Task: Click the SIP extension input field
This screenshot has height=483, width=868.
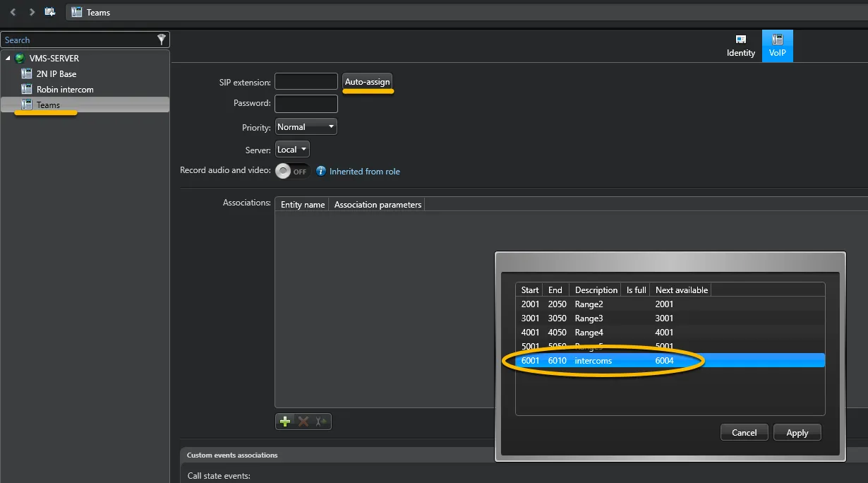Action: (306, 82)
